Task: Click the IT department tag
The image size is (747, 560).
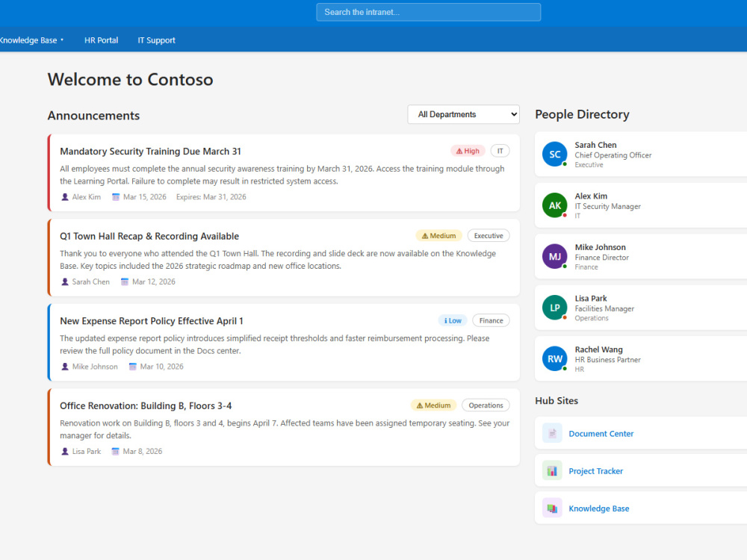Action: pos(500,151)
